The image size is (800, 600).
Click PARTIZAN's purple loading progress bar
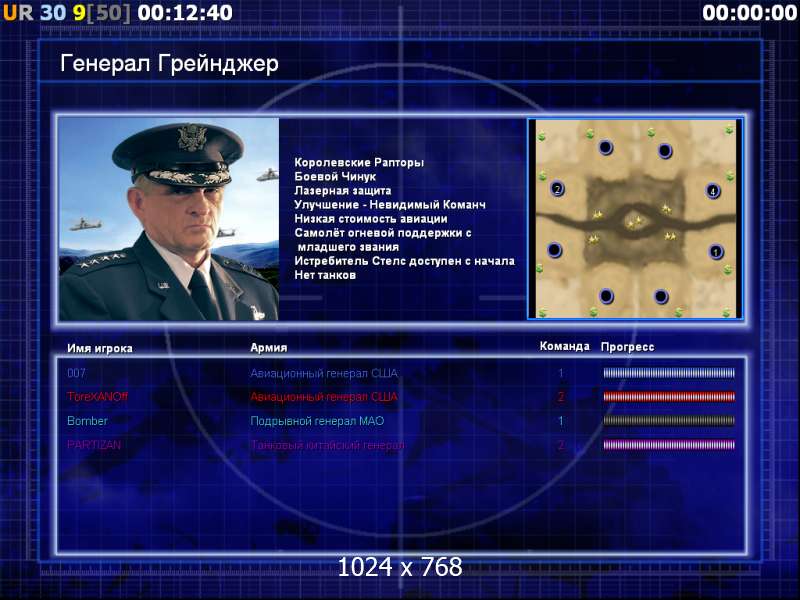pos(669,445)
